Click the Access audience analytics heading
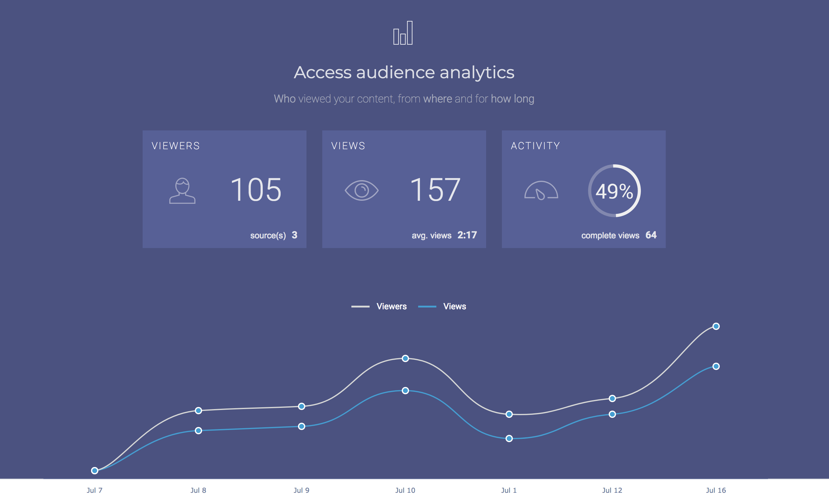Viewport: 829px width, 504px height. [404, 72]
